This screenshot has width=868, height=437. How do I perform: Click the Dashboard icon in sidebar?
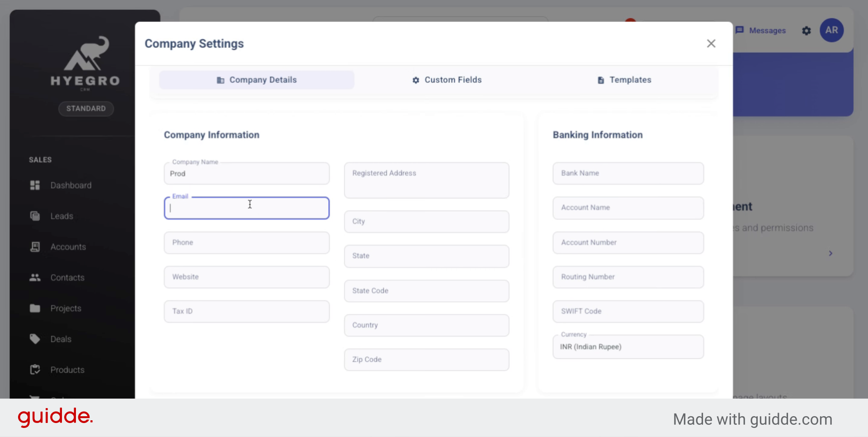coord(35,185)
